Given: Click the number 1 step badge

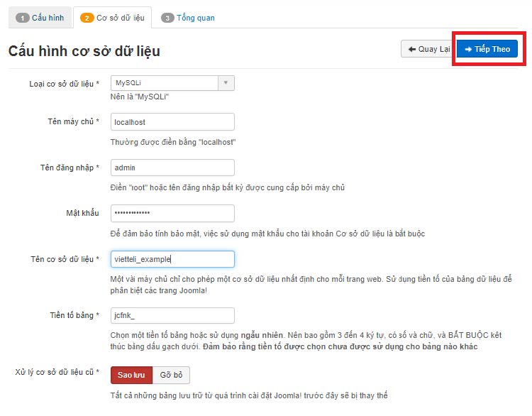Looking at the screenshot, I should point(23,18).
